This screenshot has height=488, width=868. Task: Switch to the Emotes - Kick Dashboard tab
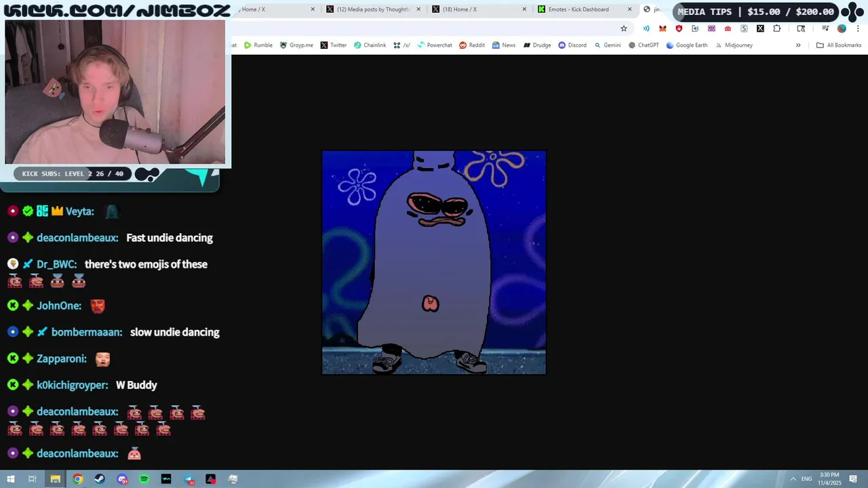585,9
